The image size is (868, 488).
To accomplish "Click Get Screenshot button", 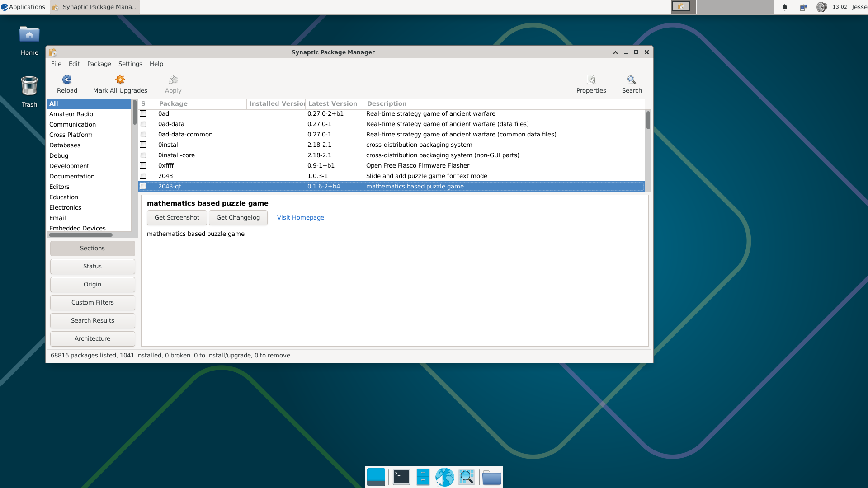I will click(177, 217).
